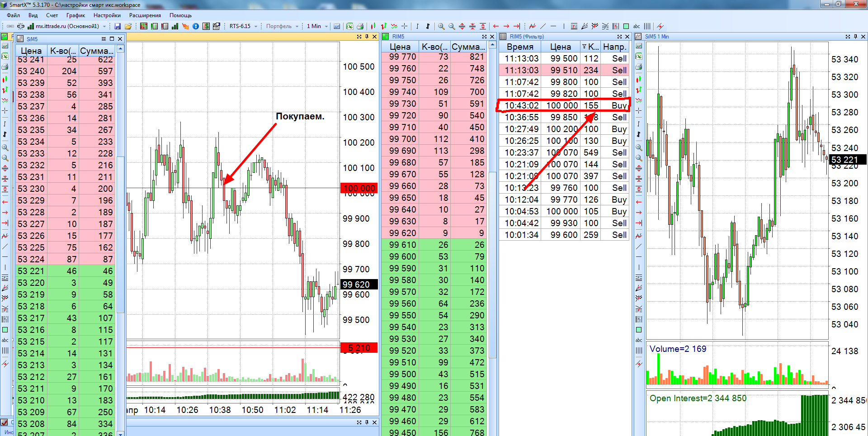Select the 10:43:02 Buy trade row
This screenshot has height=436, width=868.
(564, 105)
